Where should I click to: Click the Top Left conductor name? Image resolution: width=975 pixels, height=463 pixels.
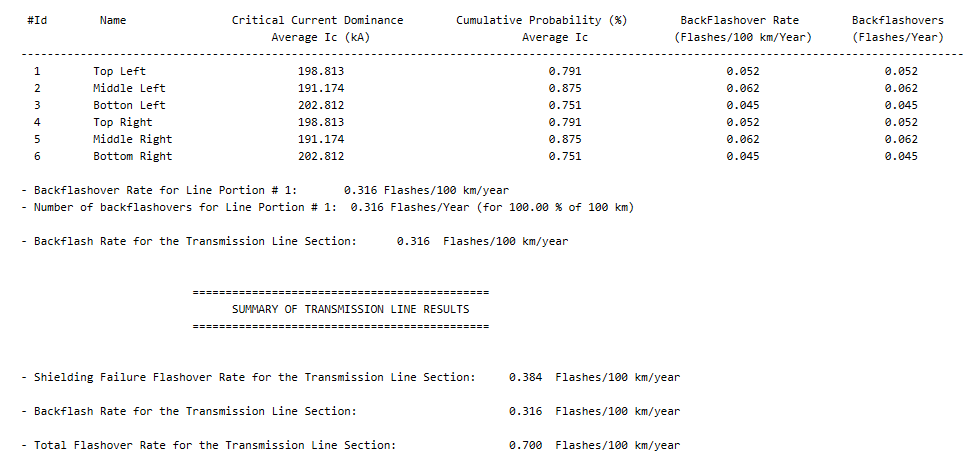pos(119,71)
